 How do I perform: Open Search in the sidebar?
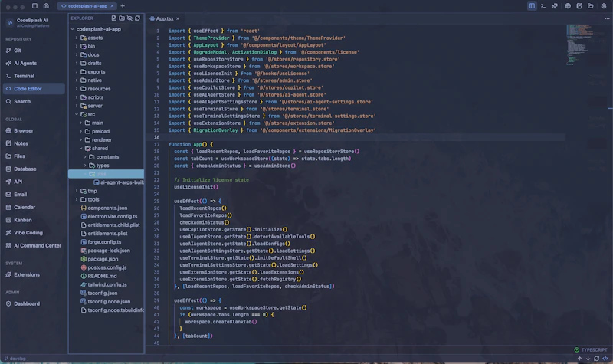(34, 102)
